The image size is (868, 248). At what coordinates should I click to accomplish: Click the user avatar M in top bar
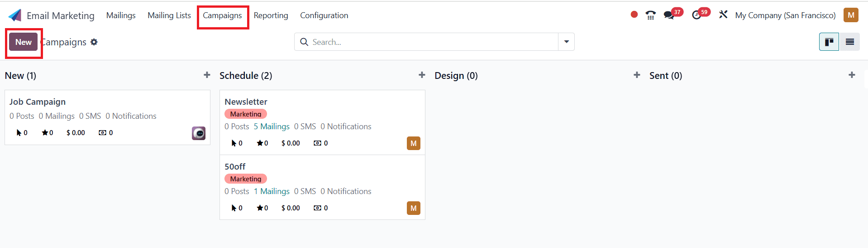pyautogui.click(x=851, y=15)
